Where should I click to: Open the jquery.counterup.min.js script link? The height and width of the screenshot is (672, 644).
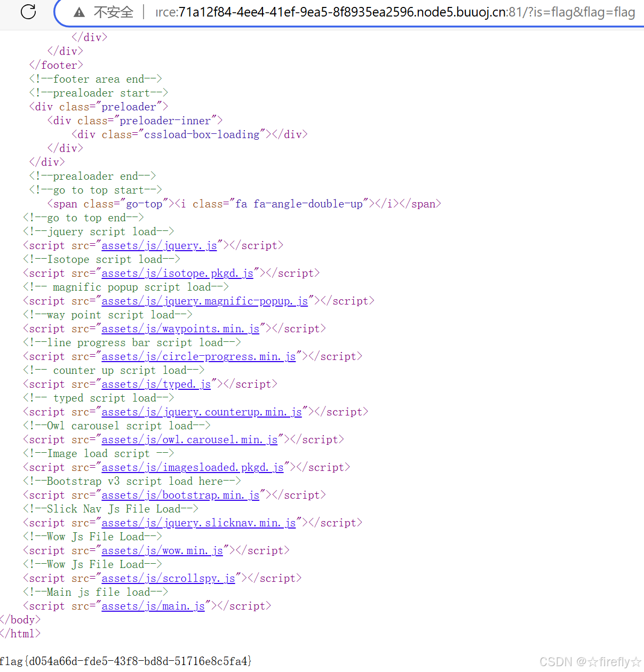pyautogui.click(x=202, y=412)
